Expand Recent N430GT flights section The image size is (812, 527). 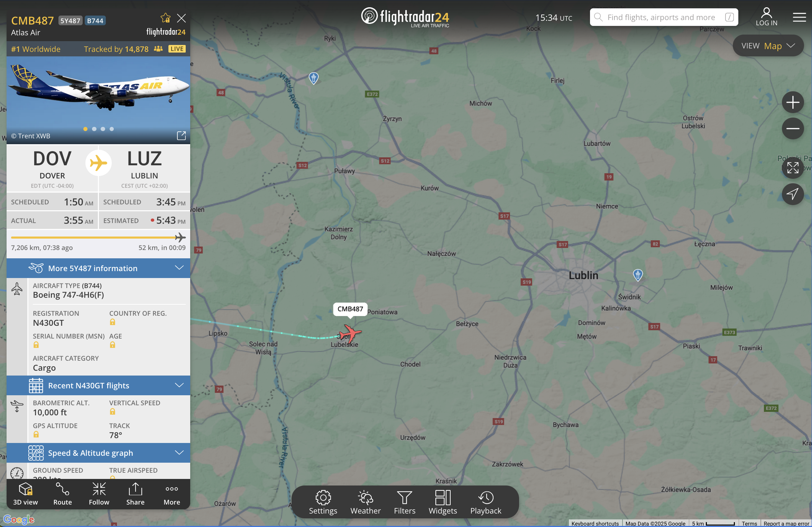tap(98, 385)
